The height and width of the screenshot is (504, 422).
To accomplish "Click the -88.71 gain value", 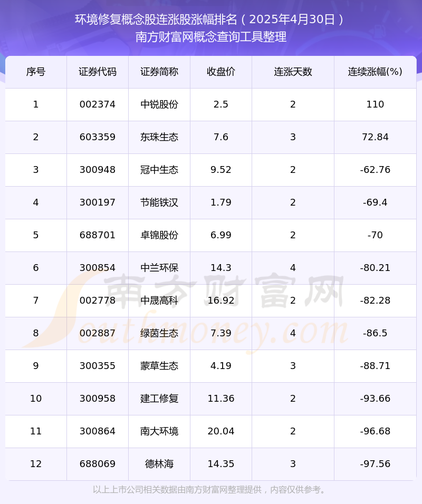I will 375,366.
